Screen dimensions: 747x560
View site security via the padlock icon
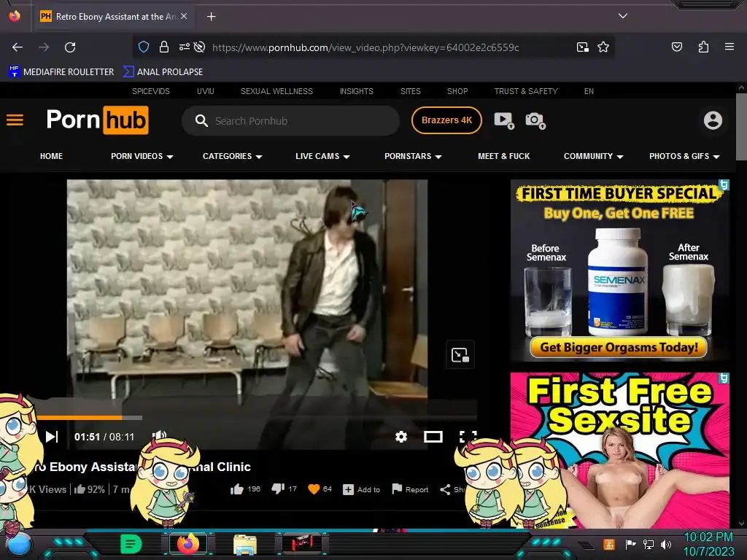(164, 47)
